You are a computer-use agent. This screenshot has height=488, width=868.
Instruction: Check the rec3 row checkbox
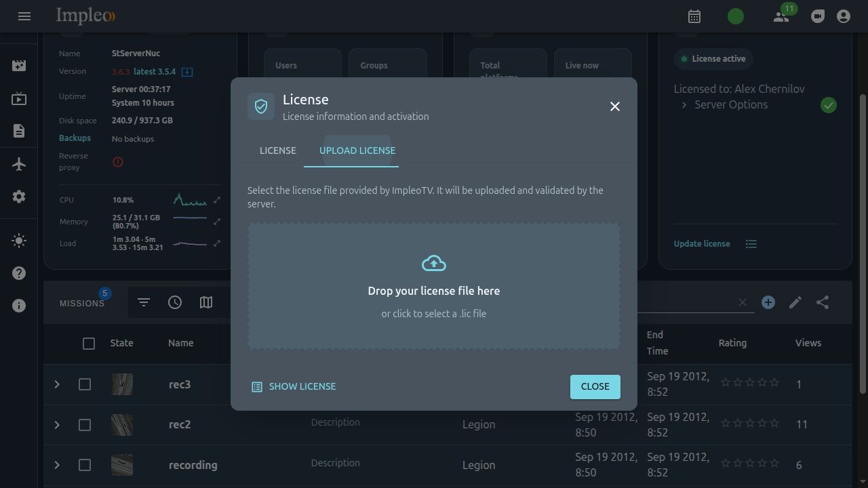[85, 385]
